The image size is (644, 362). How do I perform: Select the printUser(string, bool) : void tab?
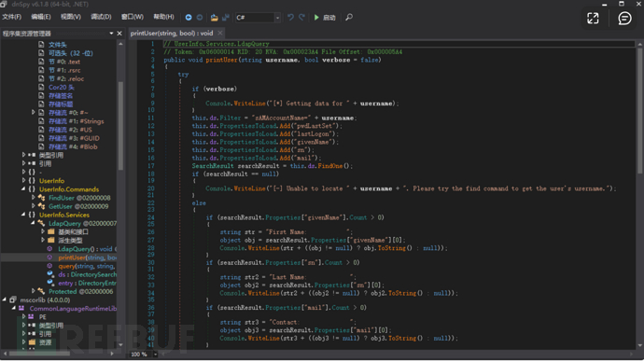click(172, 34)
